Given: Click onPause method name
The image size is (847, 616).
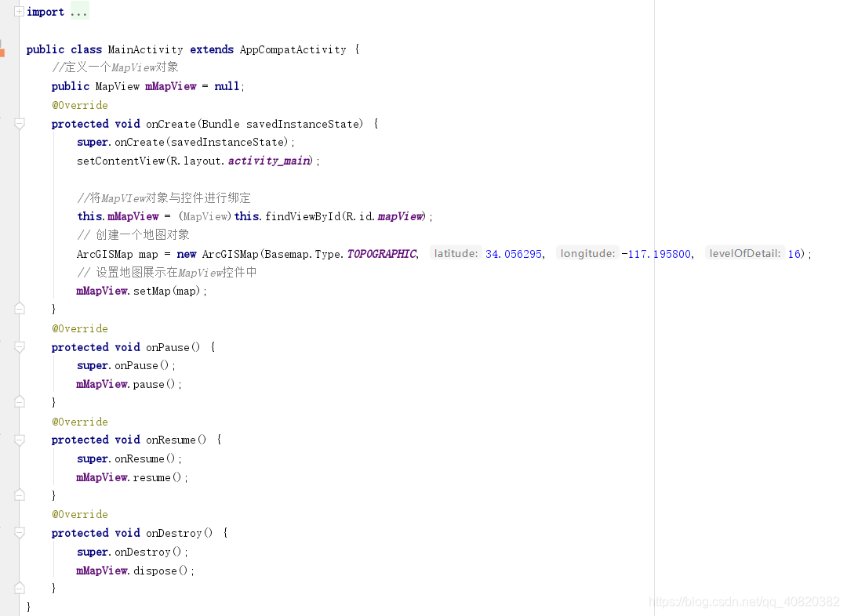Looking at the screenshot, I should 168,348.
